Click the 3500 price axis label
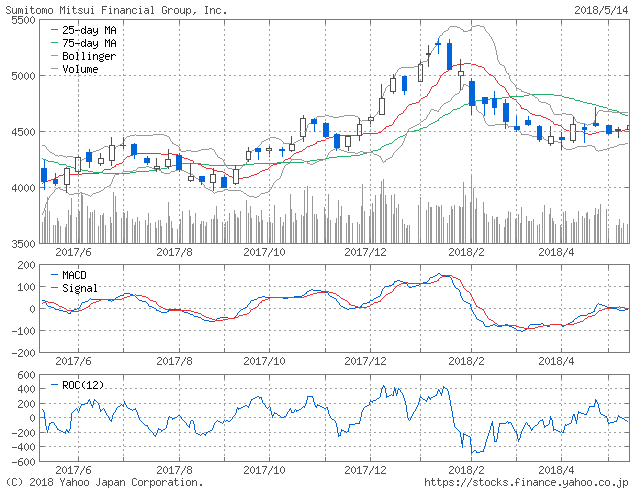630x491 pixels. point(20,243)
